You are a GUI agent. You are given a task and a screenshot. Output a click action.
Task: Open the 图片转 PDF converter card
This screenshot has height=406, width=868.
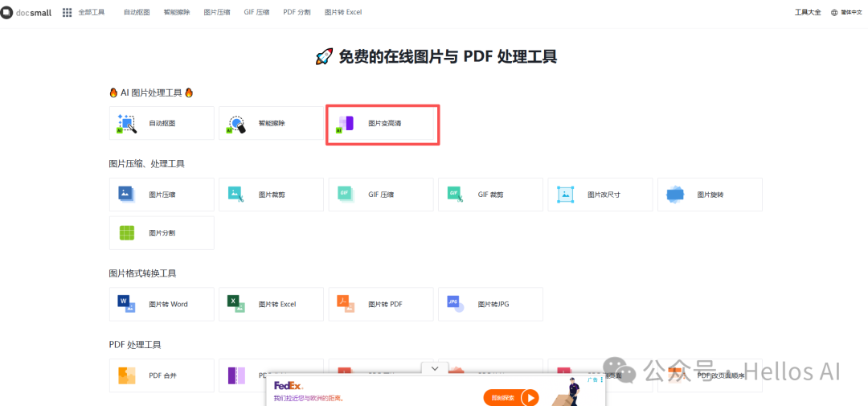(381, 304)
